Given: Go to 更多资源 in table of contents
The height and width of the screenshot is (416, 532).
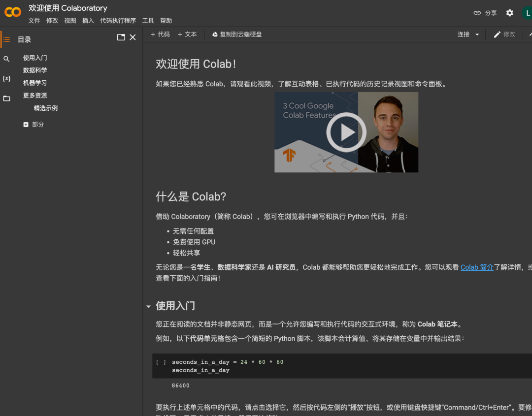Looking at the screenshot, I should (x=35, y=96).
